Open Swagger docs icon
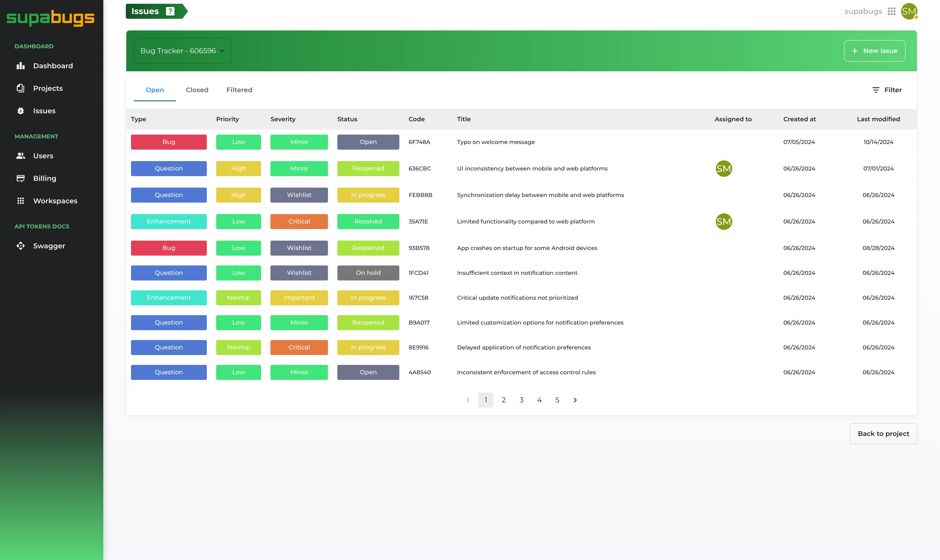 pos(20,246)
